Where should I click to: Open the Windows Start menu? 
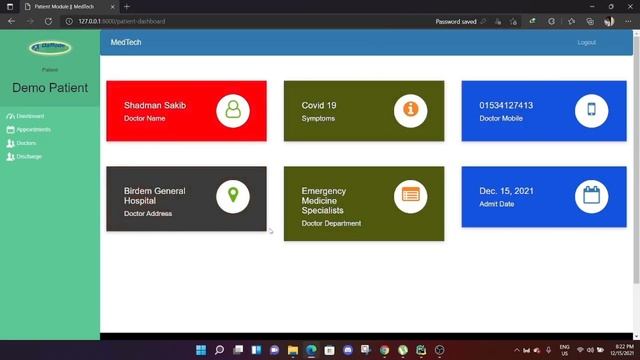(201, 350)
